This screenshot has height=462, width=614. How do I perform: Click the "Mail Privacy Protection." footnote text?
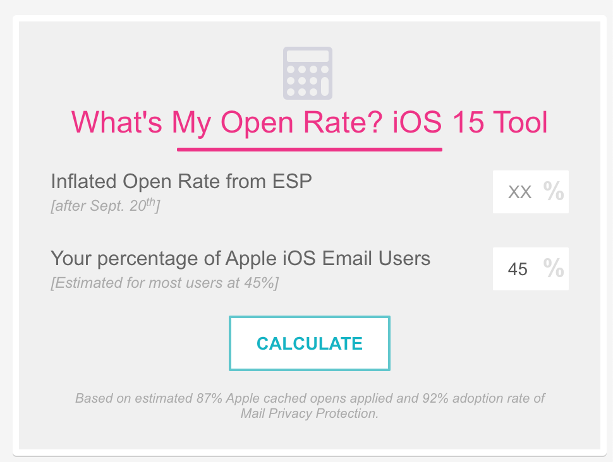309,413
